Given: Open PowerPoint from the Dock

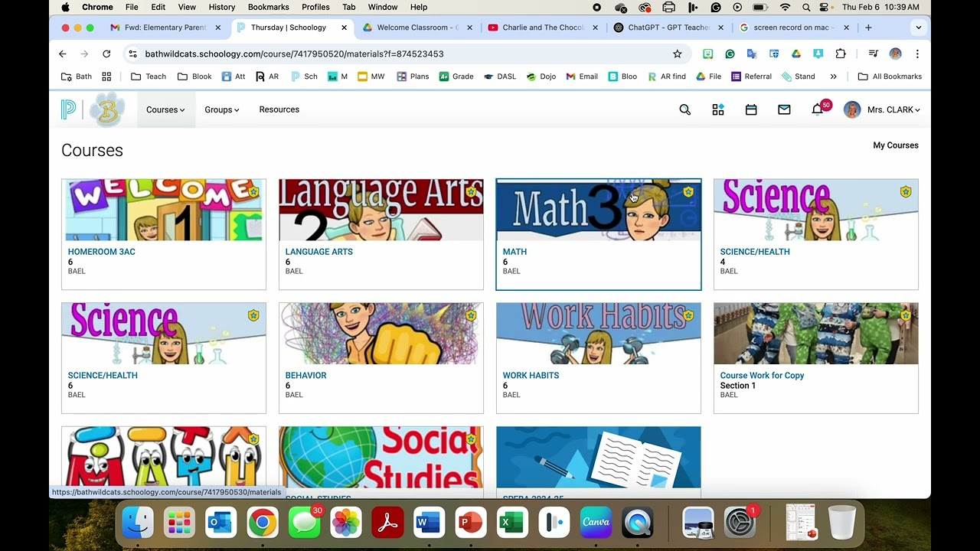Looking at the screenshot, I should (x=469, y=523).
